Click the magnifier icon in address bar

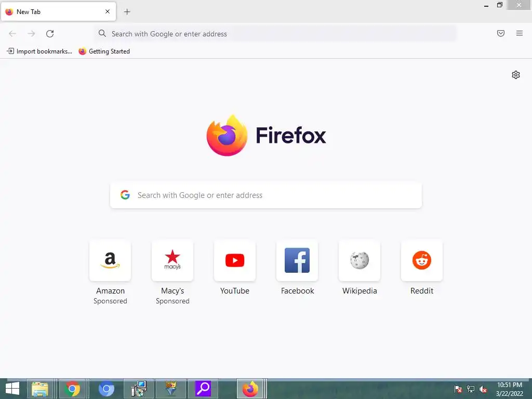coord(102,33)
